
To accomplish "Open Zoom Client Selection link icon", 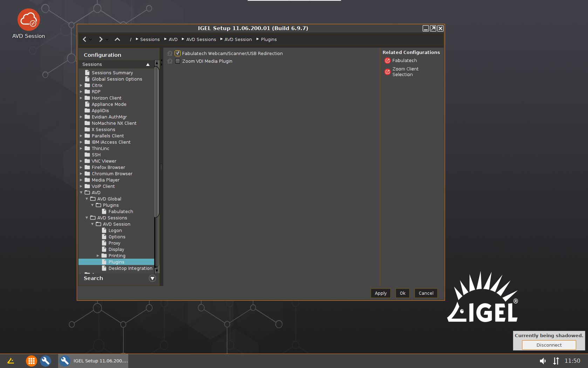I will click(388, 72).
